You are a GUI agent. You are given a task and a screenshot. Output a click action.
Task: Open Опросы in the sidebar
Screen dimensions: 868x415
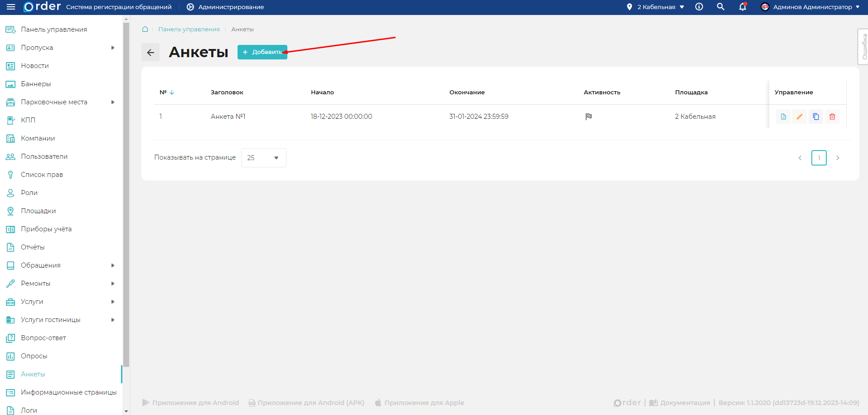tap(34, 356)
